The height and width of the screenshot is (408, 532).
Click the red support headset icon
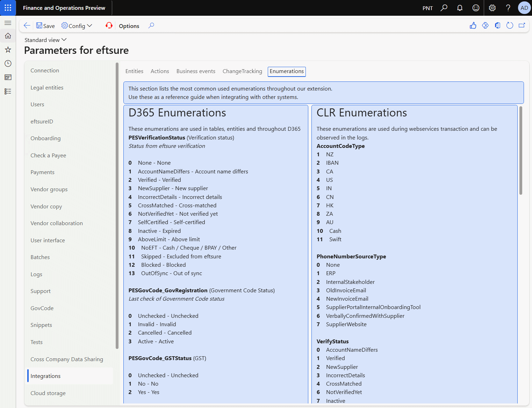pos(109,26)
